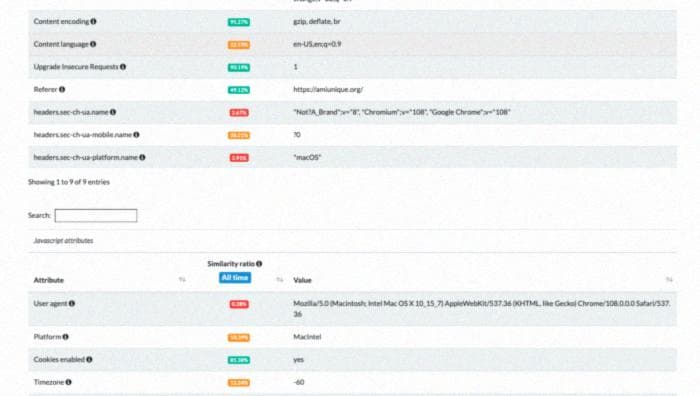
Task: Open the Timezone info icon
Action: click(68, 382)
